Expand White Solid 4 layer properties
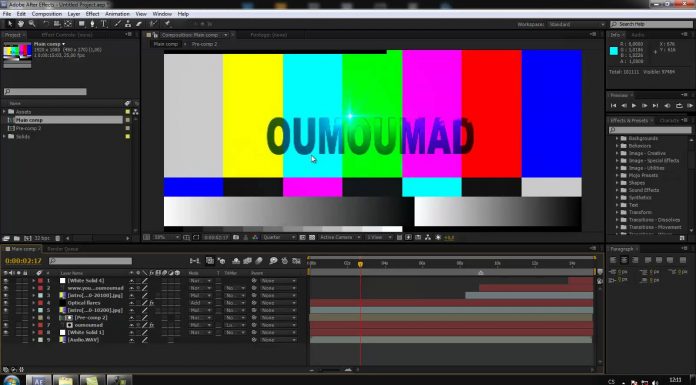The height and width of the screenshot is (385, 696). pos(33,281)
